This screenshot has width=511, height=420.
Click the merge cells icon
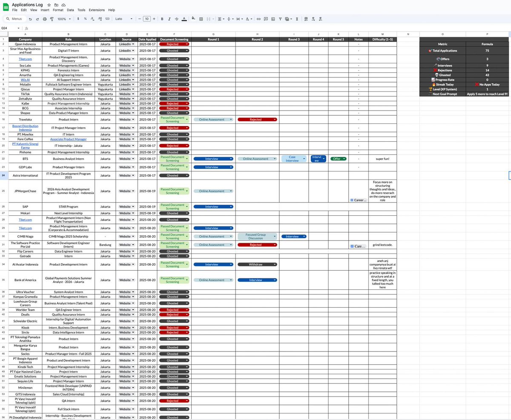pos(209,19)
